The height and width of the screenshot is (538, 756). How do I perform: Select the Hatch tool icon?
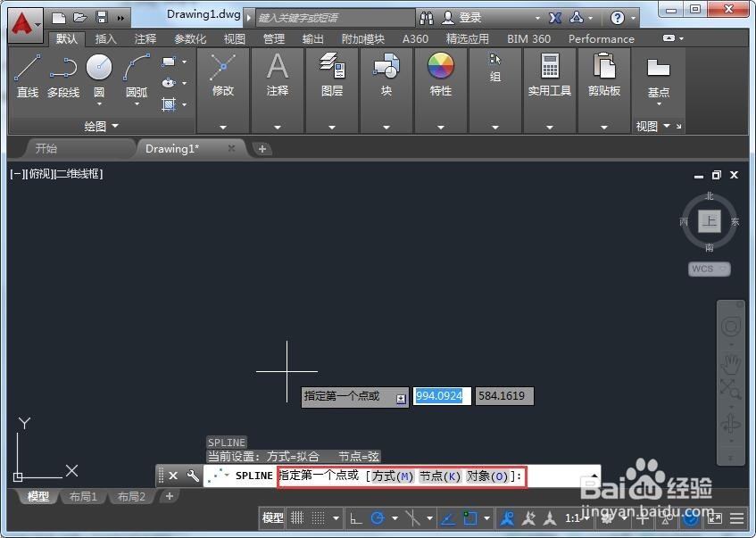(169, 104)
